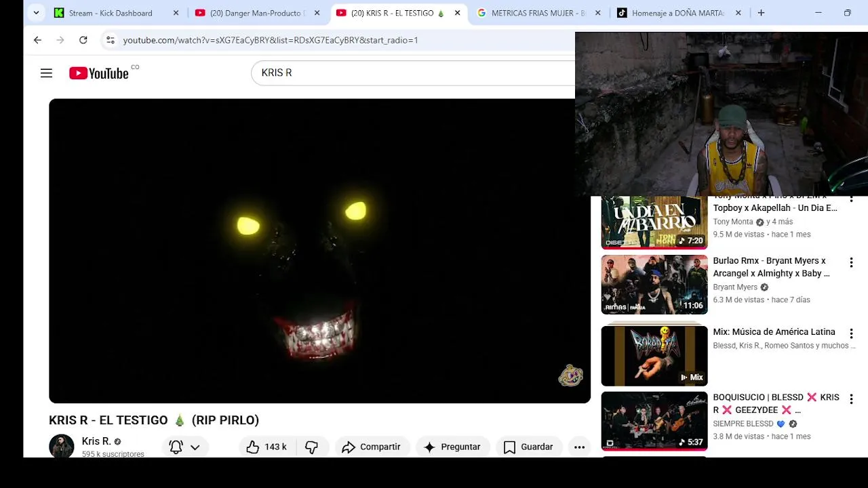Click channel watermark icon on video

[x=570, y=375]
